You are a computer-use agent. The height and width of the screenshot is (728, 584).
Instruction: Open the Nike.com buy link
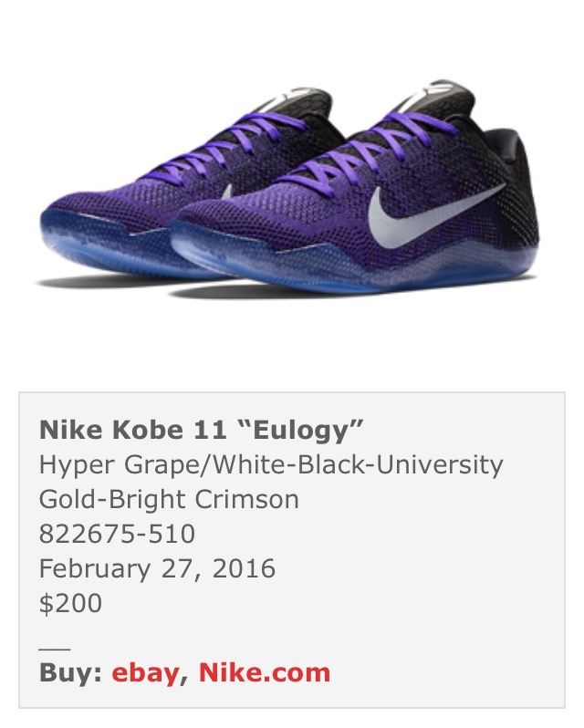click(x=265, y=672)
